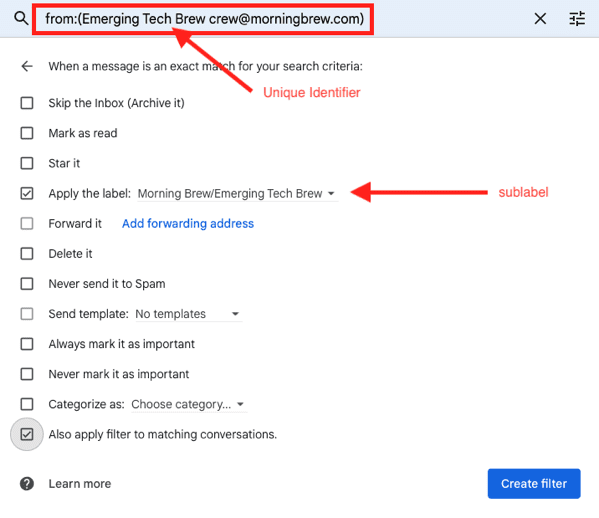599x518 pixels.
Task: Open search options sliders icon
Action: [x=577, y=18]
